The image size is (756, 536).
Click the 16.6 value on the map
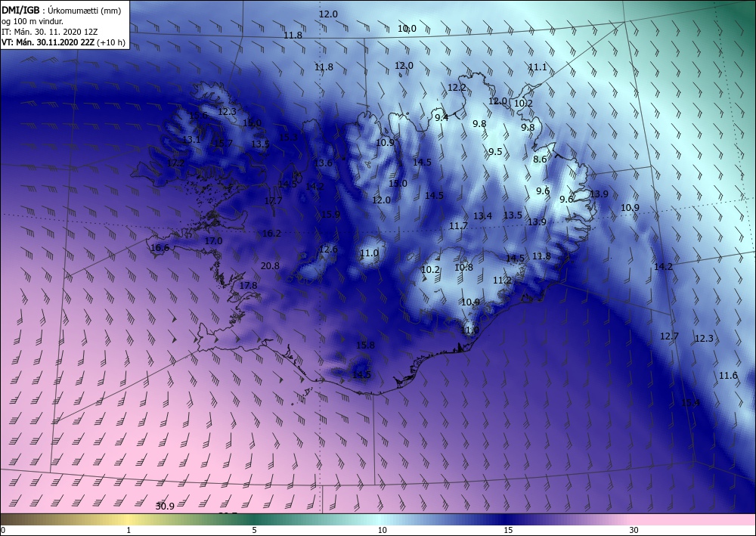tap(160, 248)
